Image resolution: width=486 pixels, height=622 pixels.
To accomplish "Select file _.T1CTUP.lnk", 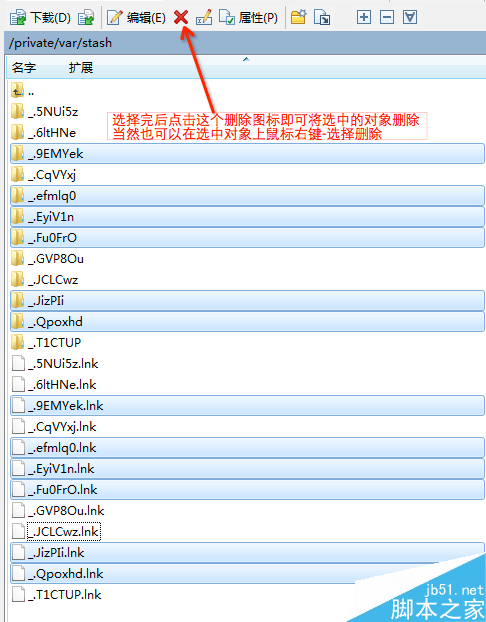I will (57, 594).
